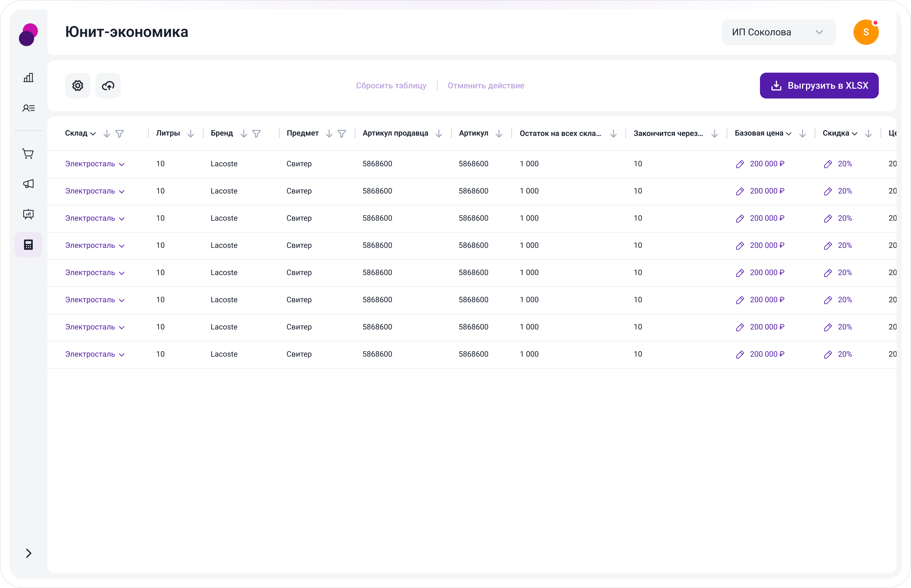Open the presentation board sidebar icon
Image resolution: width=911 pixels, height=588 pixels.
click(x=28, y=214)
